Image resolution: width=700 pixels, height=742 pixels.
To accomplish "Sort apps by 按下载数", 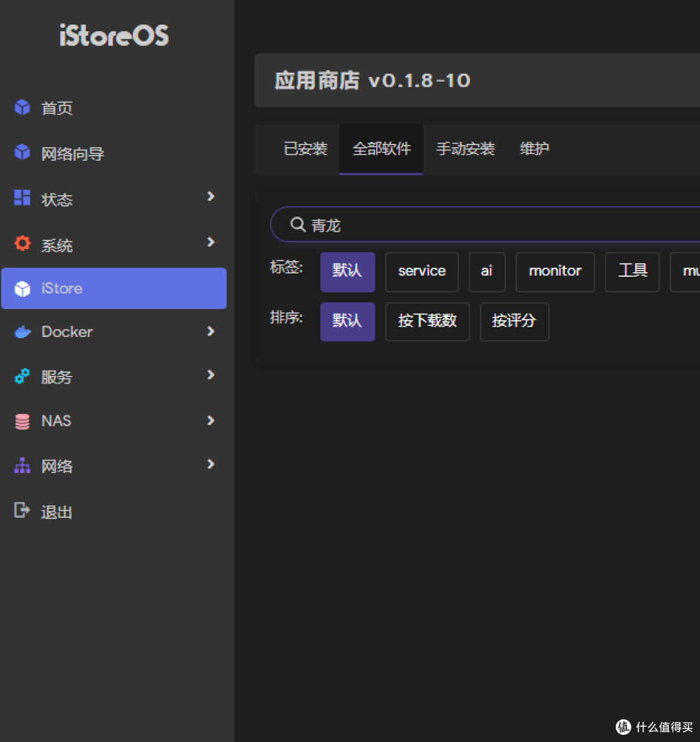I will click(427, 321).
